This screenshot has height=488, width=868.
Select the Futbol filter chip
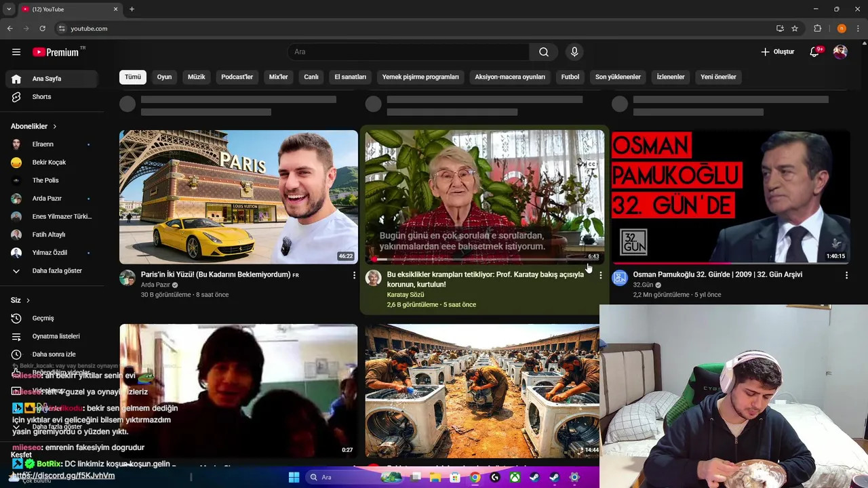570,77
